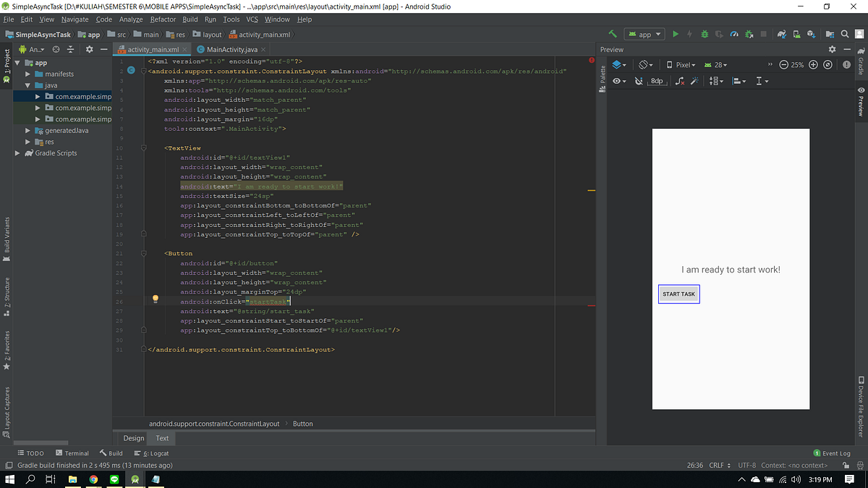Toggle Autoconnect with the magnet icon

[638, 80]
